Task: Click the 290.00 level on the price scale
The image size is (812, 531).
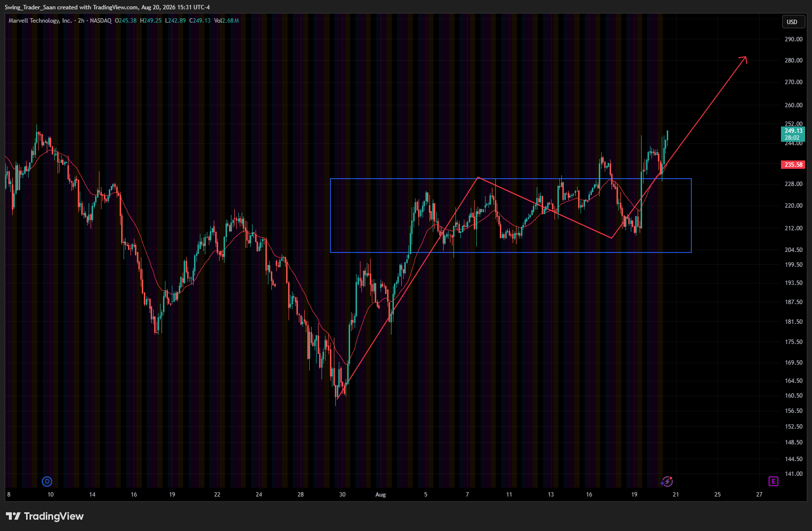Action: pos(793,39)
